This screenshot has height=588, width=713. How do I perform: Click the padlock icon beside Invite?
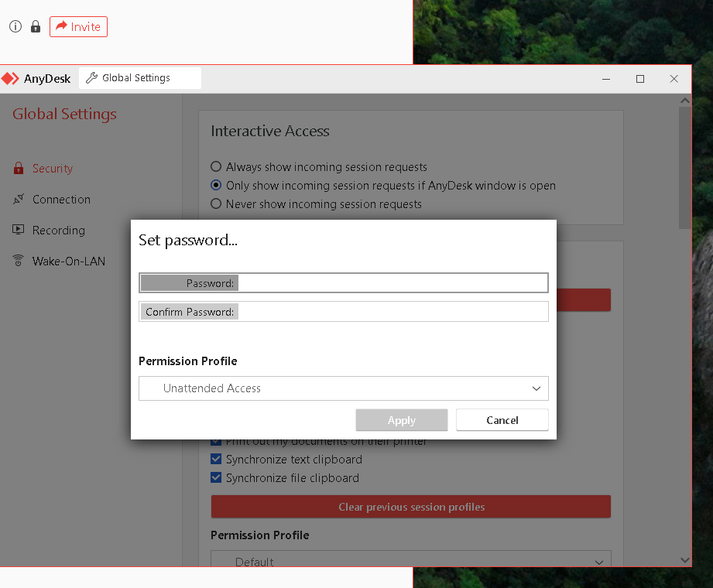(36, 27)
